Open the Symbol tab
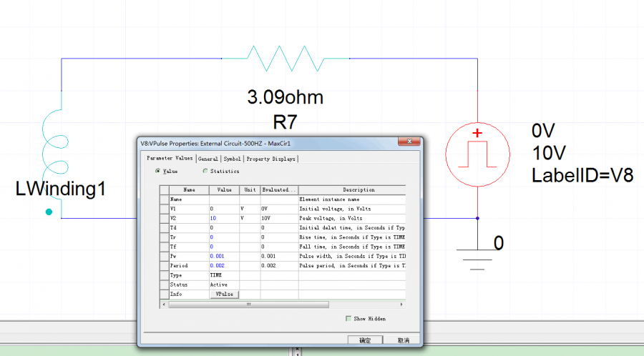Viewport: 644px width, 356px height. pyautogui.click(x=232, y=159)
